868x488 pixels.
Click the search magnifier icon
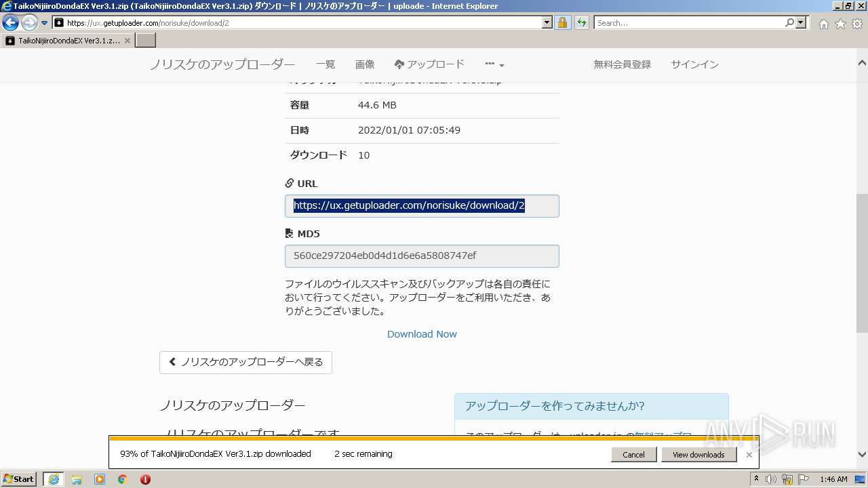(789, 22)
